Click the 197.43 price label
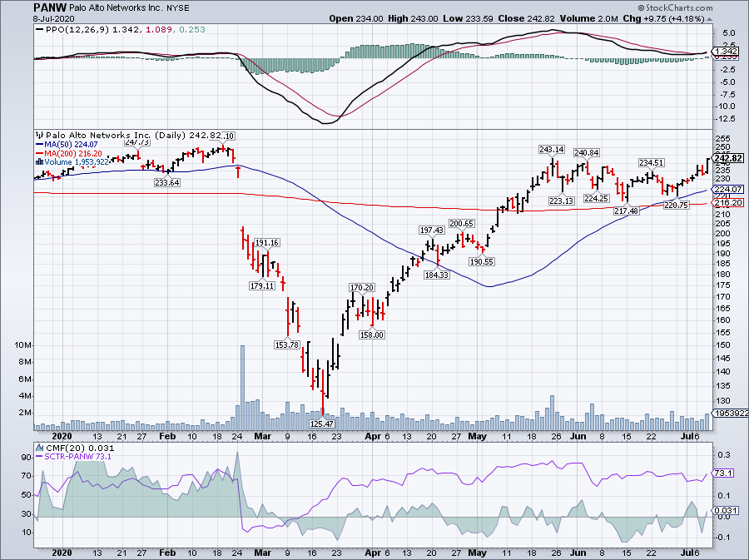Screen dimensions: 749x560 click(432, 230)
